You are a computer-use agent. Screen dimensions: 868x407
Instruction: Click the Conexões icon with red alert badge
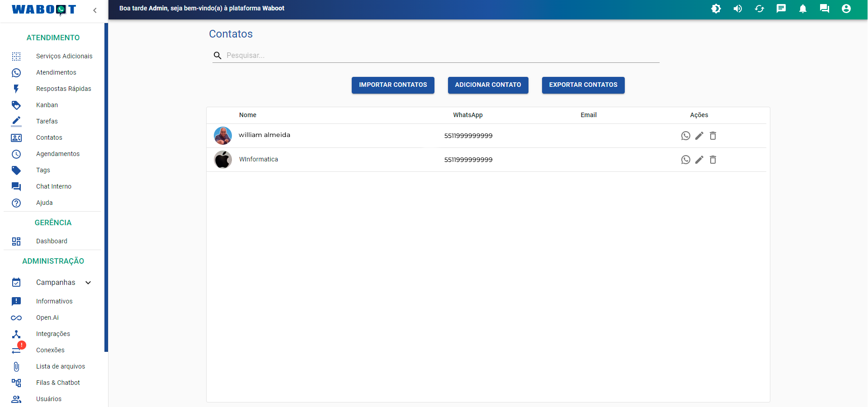18,348
